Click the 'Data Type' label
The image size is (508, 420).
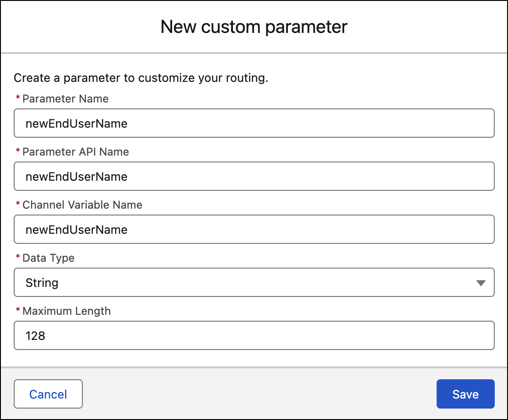pyautogui.click(x=49, y=258)
